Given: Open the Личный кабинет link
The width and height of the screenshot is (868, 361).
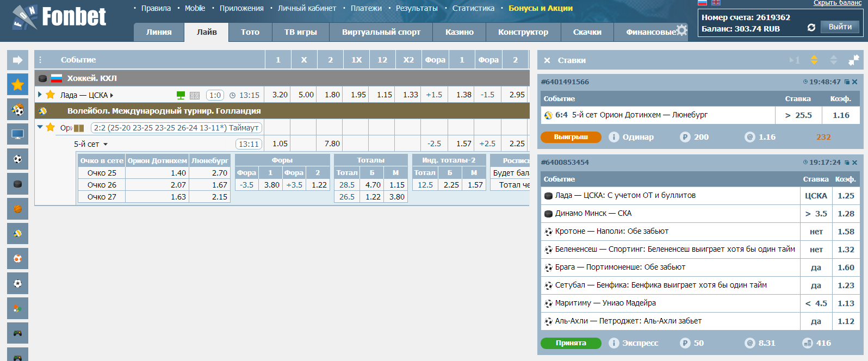Looking at the screenshot, I should tap(307, 8).
